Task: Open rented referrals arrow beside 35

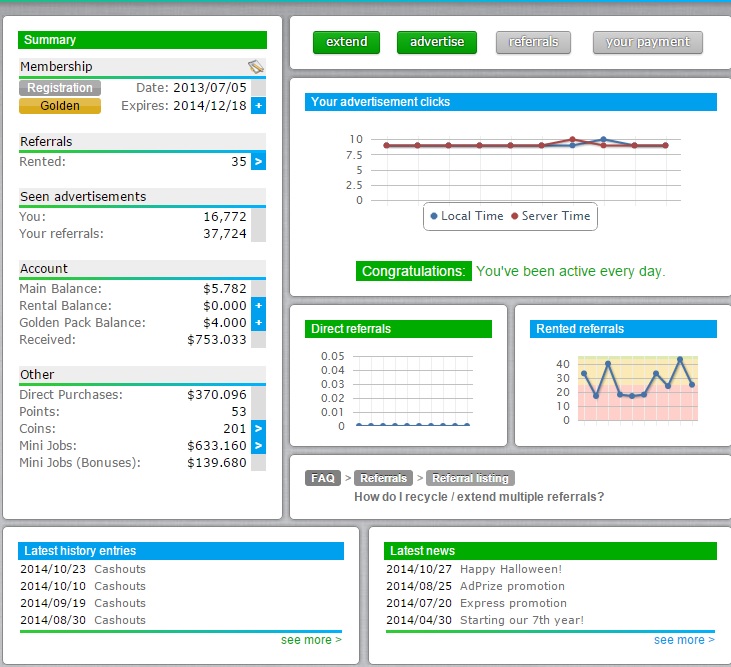Action: pos(259,161)
